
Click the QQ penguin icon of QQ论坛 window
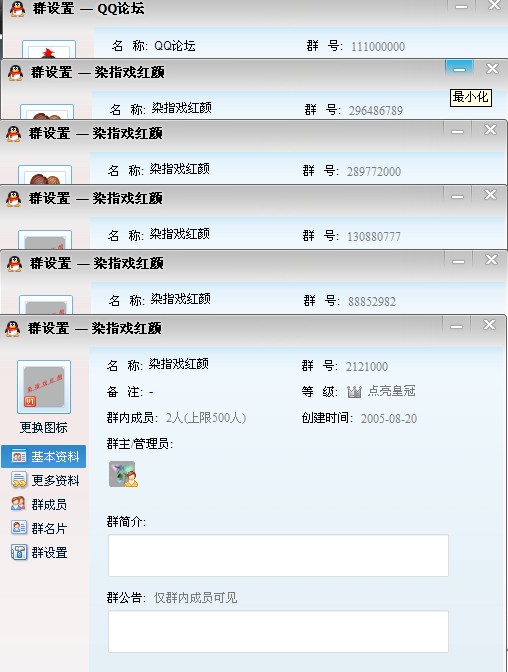coord(17,9)
